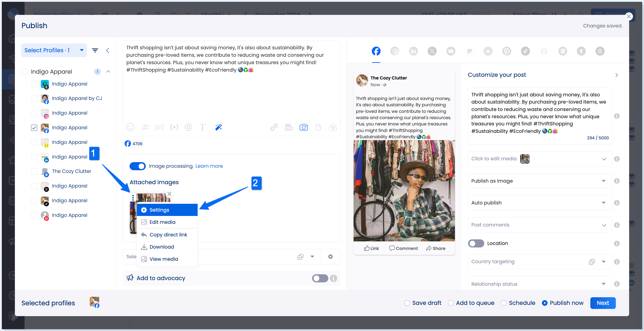Open the Learn more link
The image size is (644, 331).
[x=209, y=166]
